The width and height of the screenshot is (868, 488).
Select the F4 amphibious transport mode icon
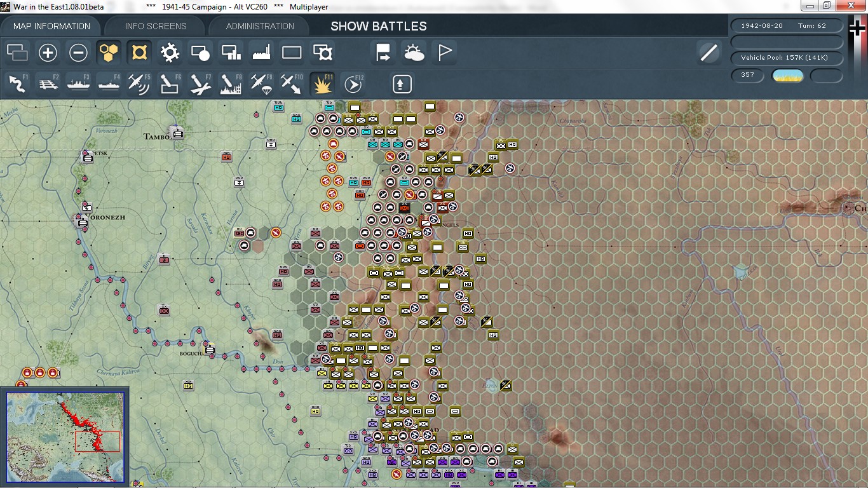pos(109,84)
